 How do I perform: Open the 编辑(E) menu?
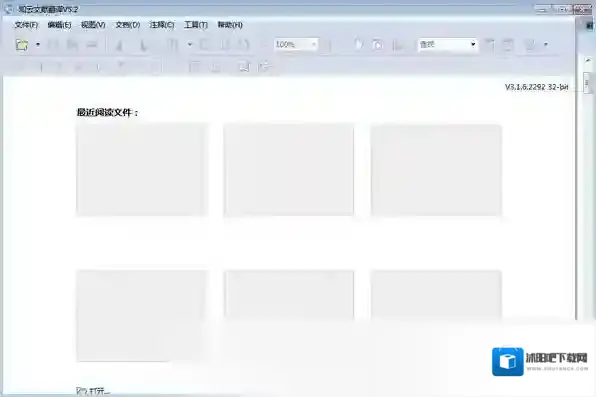coord(59,25)
